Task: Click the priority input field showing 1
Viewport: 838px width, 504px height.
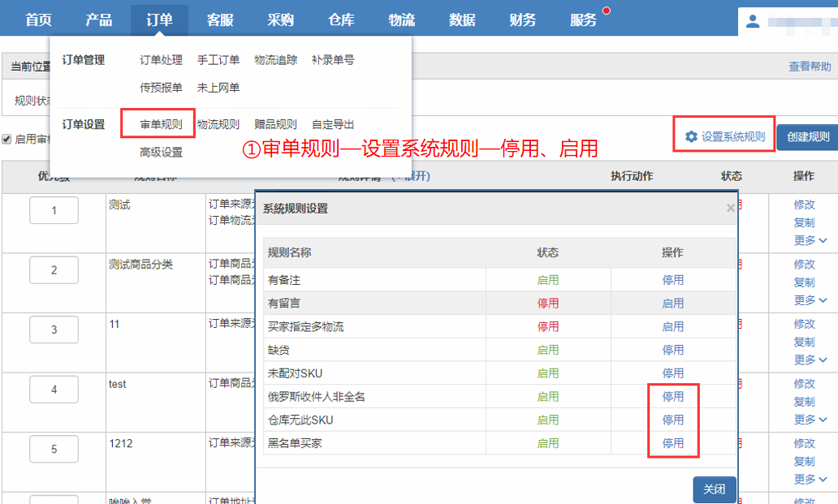Action: click(x=54, y=210)
